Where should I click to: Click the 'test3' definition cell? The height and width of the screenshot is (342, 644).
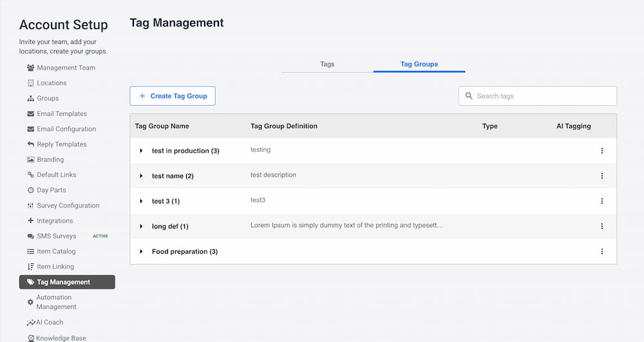[x=258, y=200]
